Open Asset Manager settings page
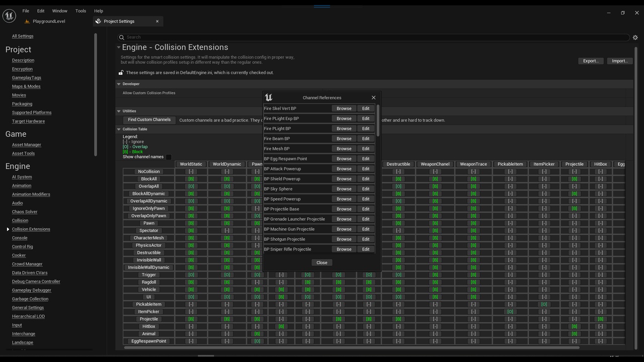This screenshot has width=644, height=362. click(27, 145)
